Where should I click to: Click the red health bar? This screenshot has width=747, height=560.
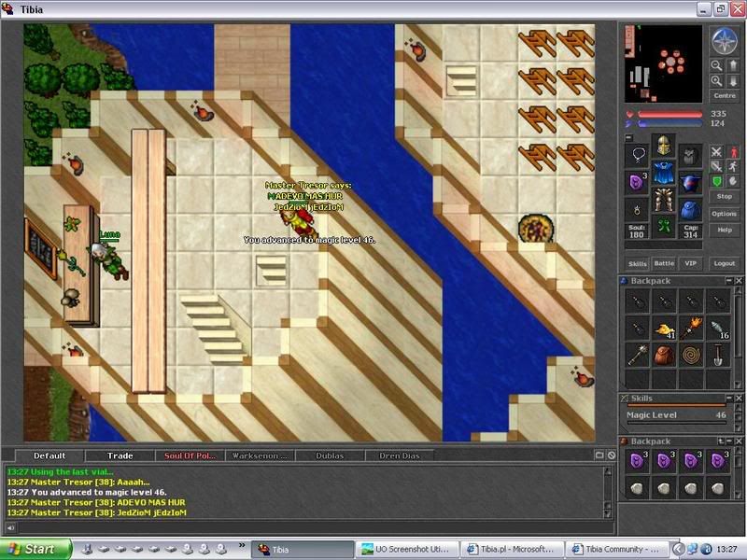click(669, 114)
